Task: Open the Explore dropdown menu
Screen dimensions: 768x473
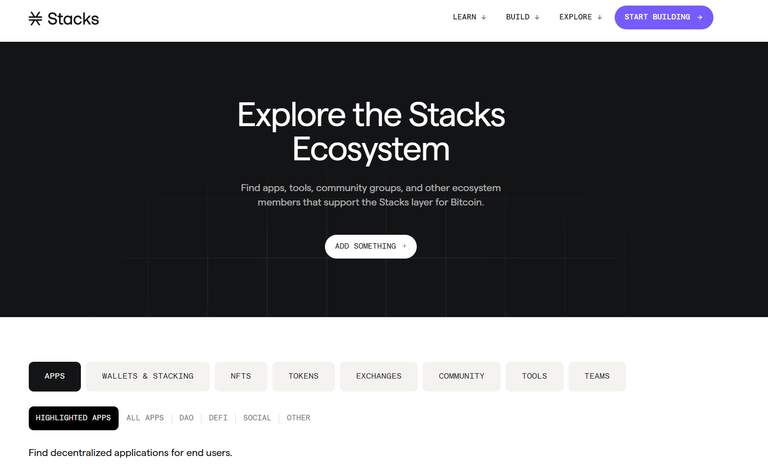Action: click(580, 17)
